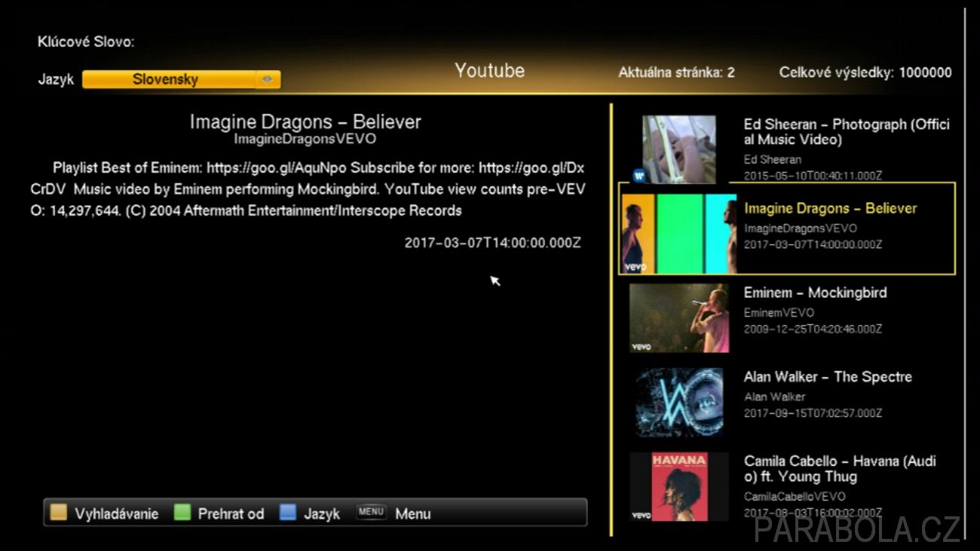Click channel name CamilaCabelloVEVO

click(795, 496)
